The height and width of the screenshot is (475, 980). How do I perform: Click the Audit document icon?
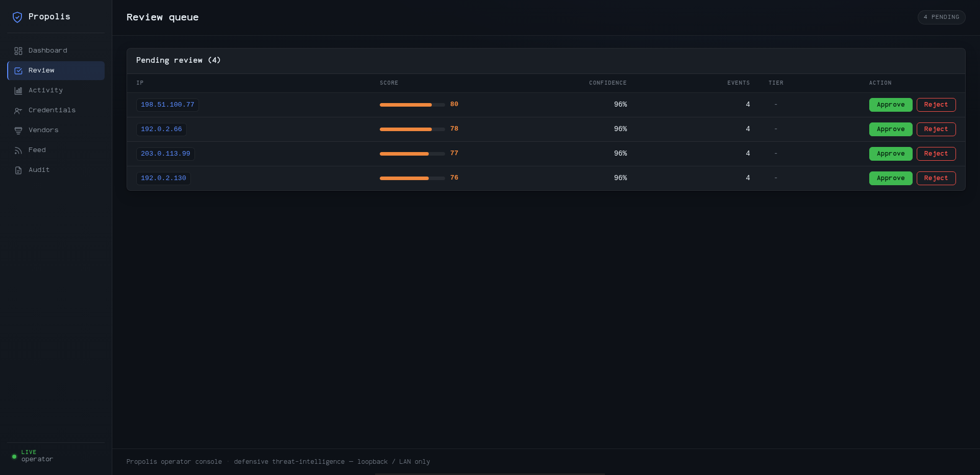point(18,170)
